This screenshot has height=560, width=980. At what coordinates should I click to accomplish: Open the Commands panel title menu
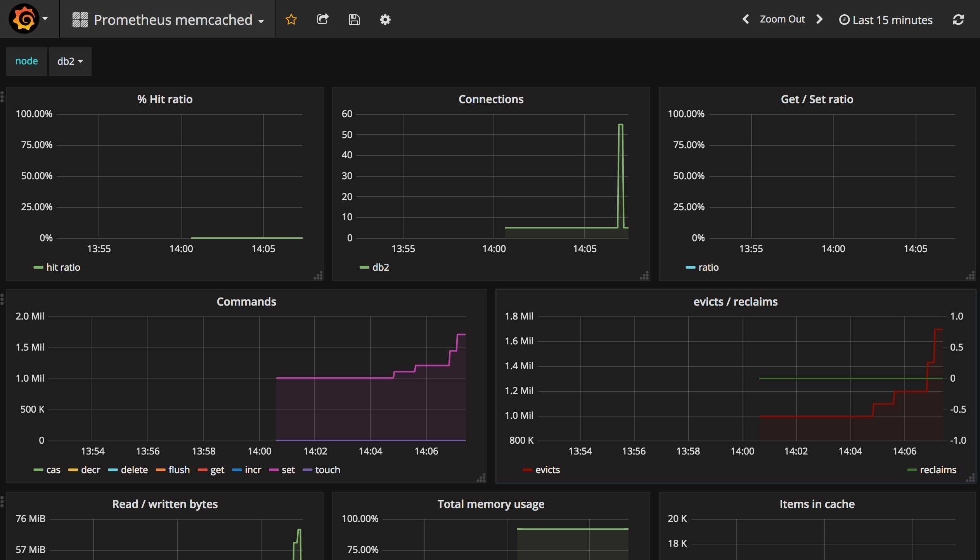(246, 302)
